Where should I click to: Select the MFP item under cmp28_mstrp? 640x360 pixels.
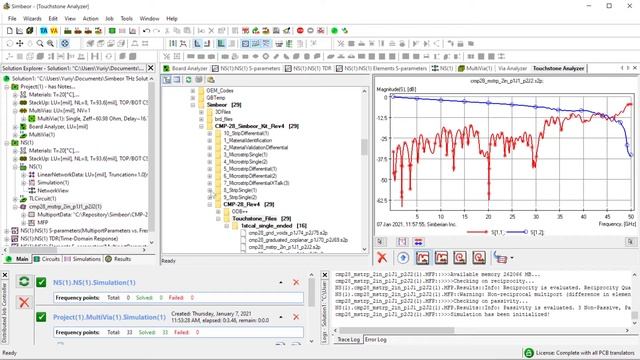tap(43, 222)
